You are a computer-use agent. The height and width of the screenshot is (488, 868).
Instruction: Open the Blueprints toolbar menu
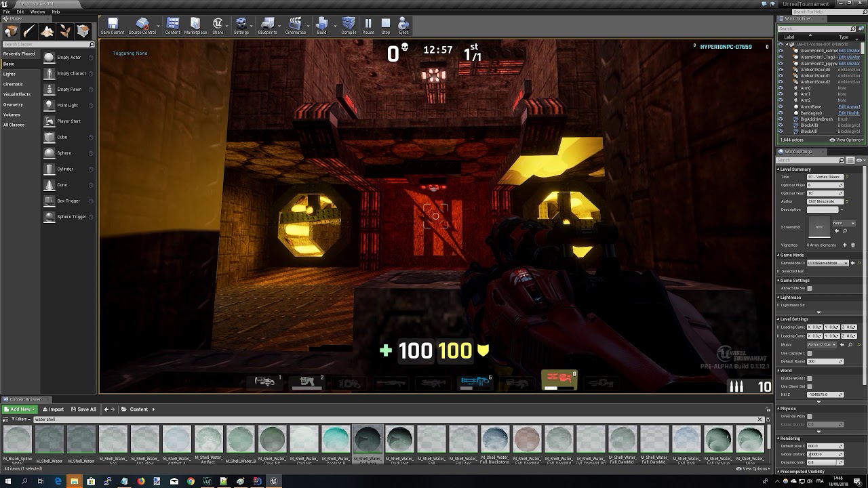(x=267, y=26)
